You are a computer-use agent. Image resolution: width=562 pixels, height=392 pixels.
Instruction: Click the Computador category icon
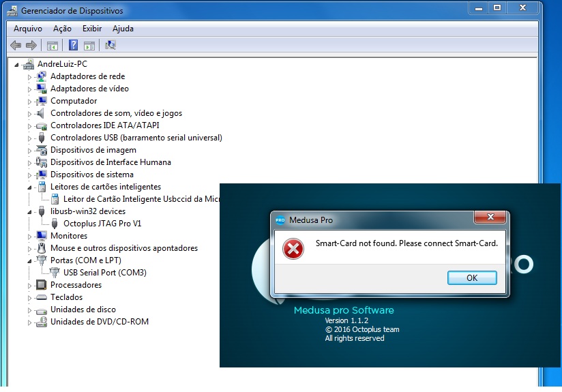(42, 101)
